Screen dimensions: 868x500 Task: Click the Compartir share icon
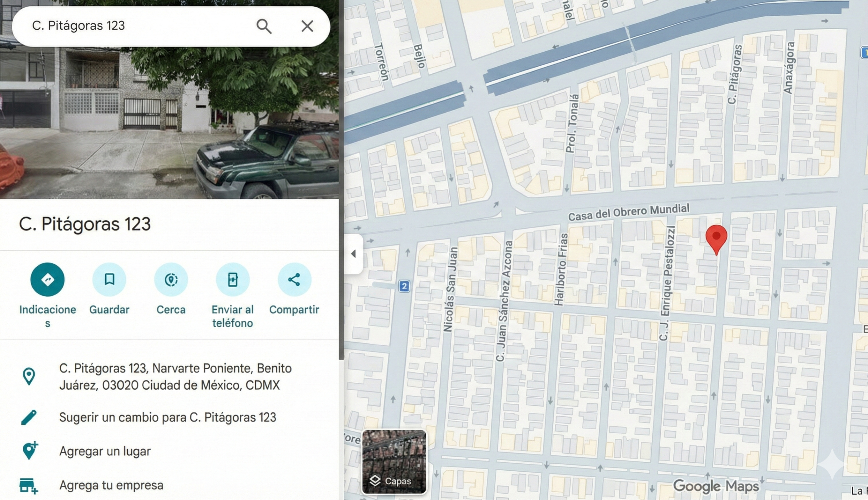click(294, 280)
